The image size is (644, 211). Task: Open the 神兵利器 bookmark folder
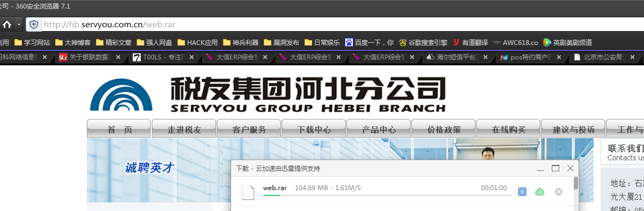coord(240,42)
